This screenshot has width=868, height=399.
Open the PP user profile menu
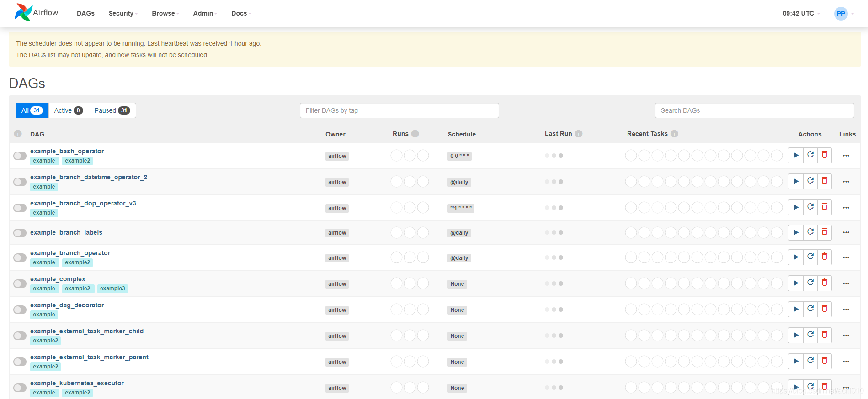[x=844, y=13]
